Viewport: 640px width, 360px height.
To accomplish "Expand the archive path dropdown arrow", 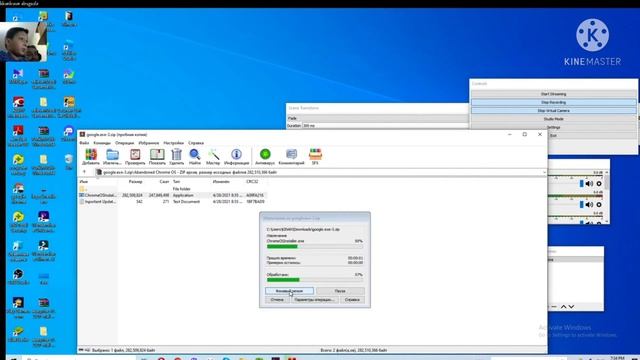I will [544, 172].
